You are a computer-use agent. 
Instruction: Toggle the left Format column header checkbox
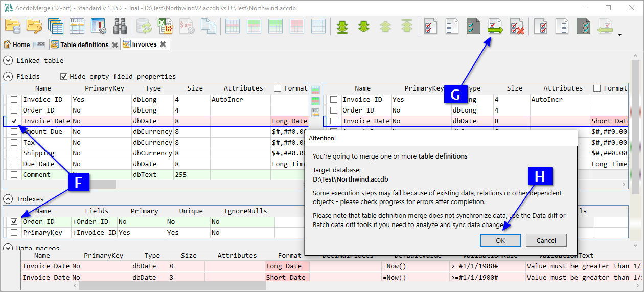click(278, 88)
